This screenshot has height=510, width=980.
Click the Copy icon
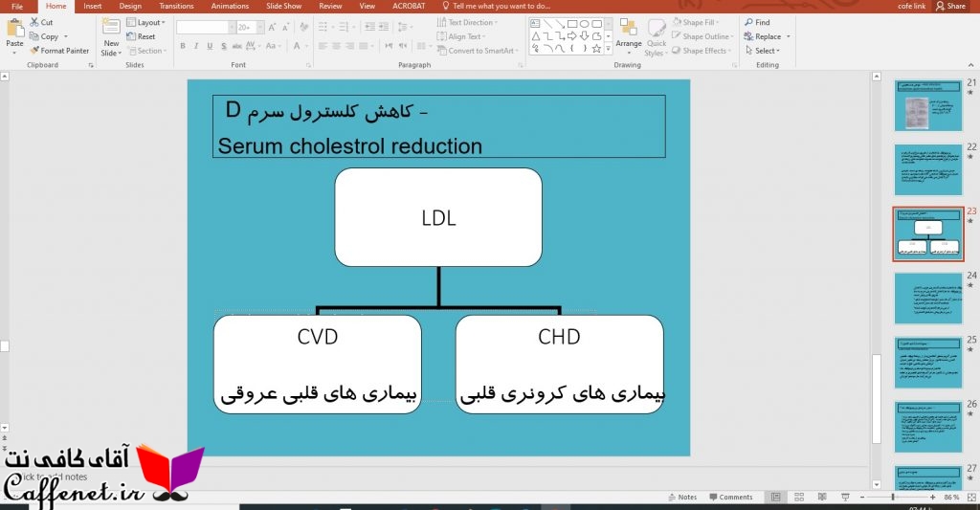(x=34, y=37)
